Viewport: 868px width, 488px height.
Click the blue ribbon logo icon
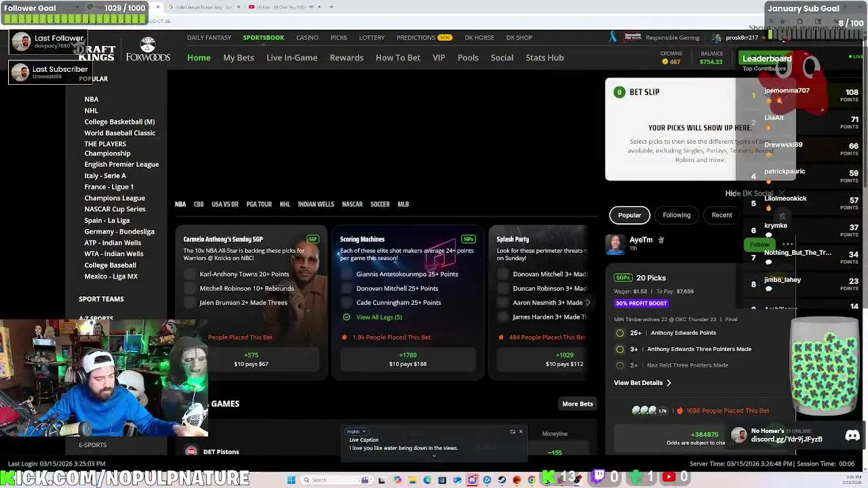click(x=613, y=37)
